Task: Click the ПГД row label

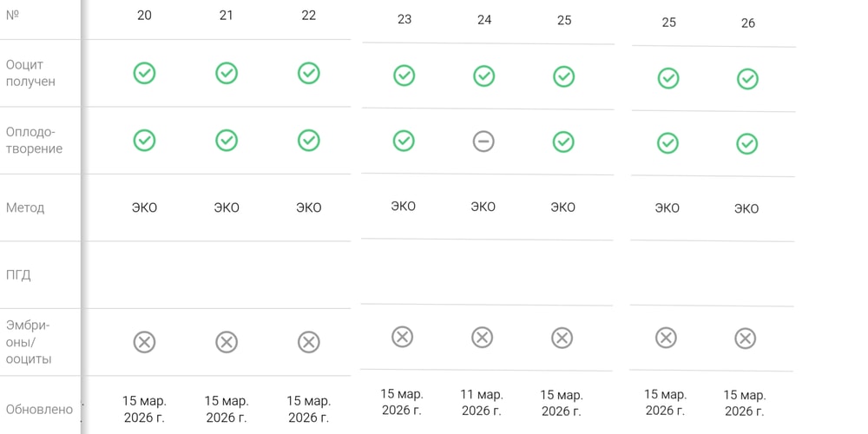Action: coord(18,275)
